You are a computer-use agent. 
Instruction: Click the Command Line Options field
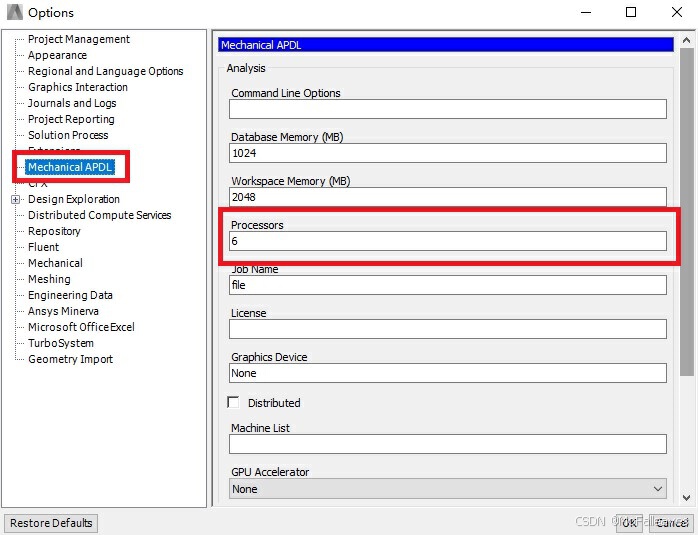pyautogui.click(x=448, y=109)
